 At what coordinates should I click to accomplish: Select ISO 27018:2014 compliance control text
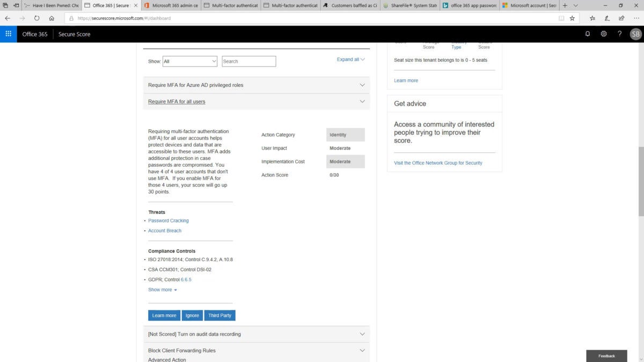pos(191,260)
